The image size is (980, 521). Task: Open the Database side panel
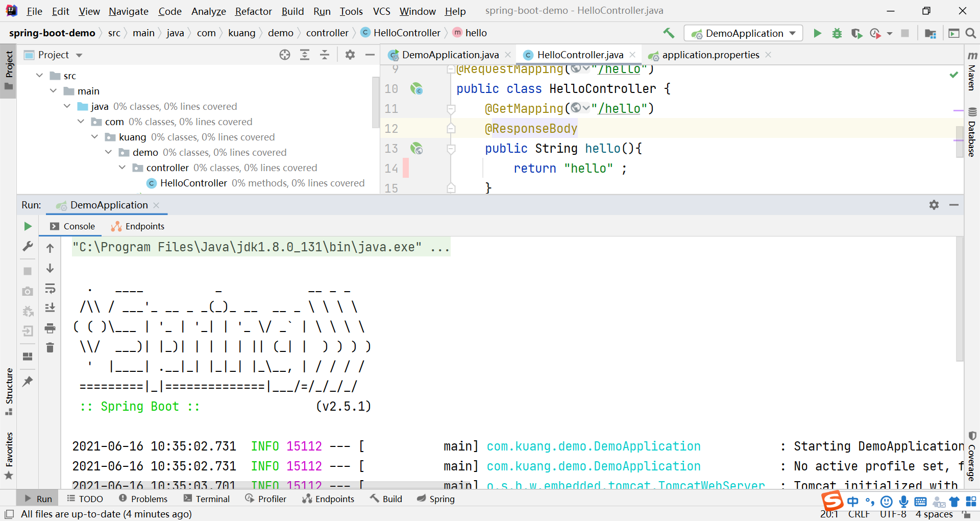tap(972, 132)
